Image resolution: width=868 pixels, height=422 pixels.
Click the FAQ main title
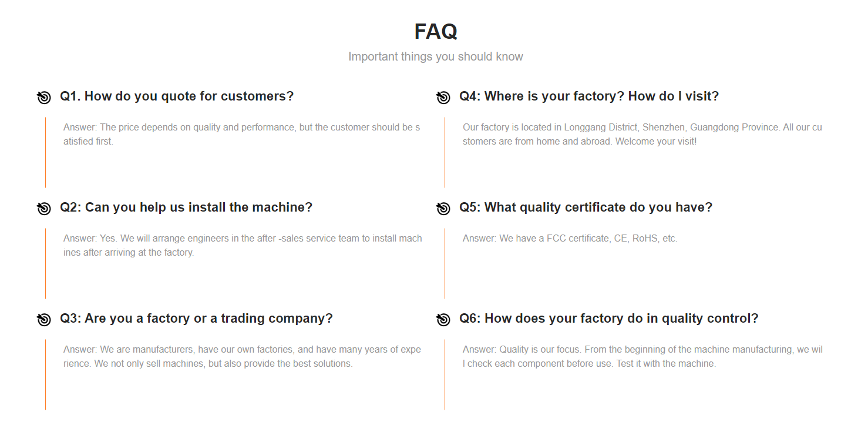click(435, 32)
